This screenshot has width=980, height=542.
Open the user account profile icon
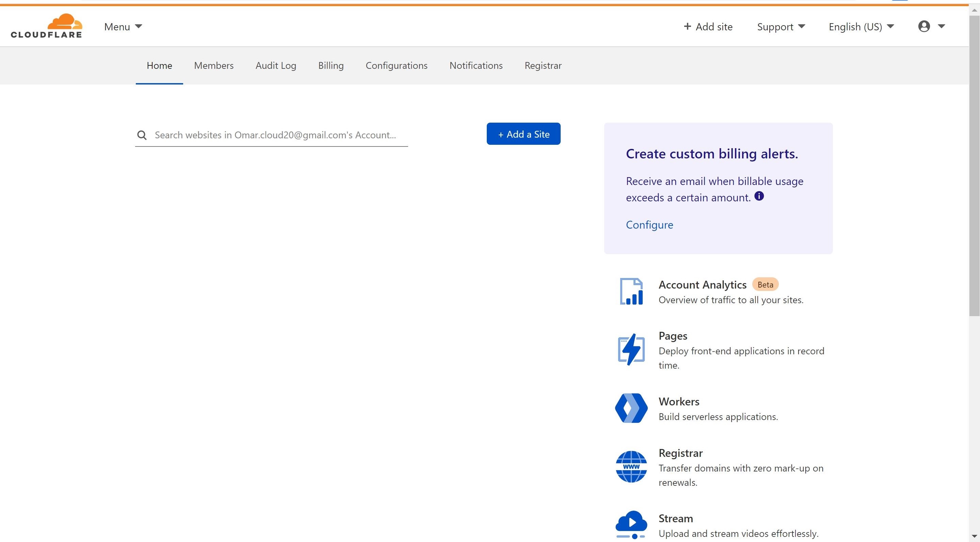pyautogui.click(x=924, y=26)
